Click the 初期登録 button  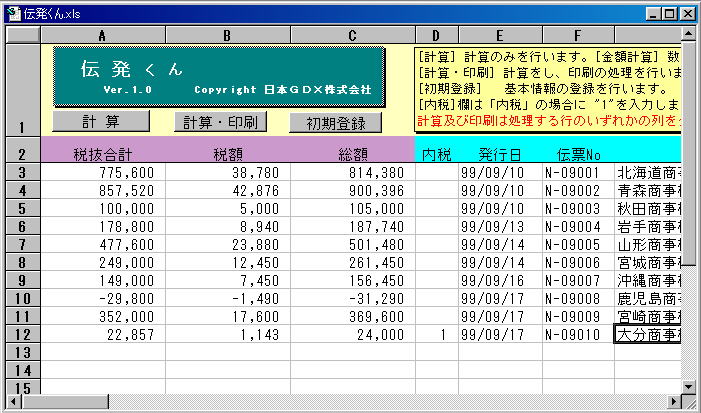point(335,123)
